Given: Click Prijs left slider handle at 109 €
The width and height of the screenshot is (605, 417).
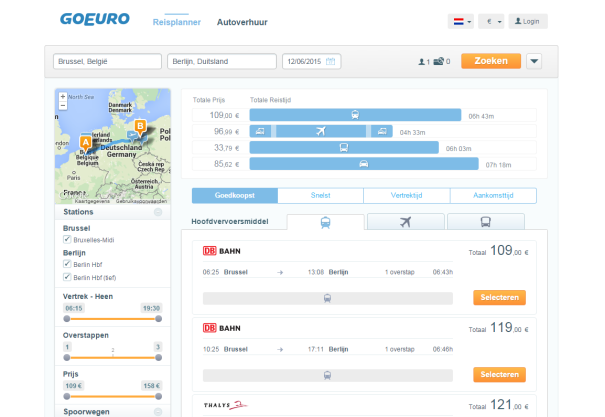Looking at the screenshot, I should point(67,396).
